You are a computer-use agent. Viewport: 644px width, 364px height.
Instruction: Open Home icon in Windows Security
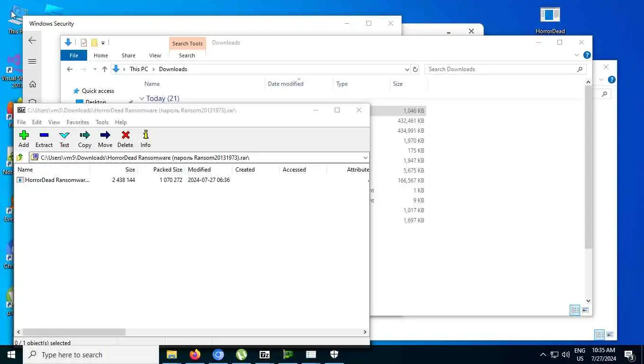coord(32,84)
